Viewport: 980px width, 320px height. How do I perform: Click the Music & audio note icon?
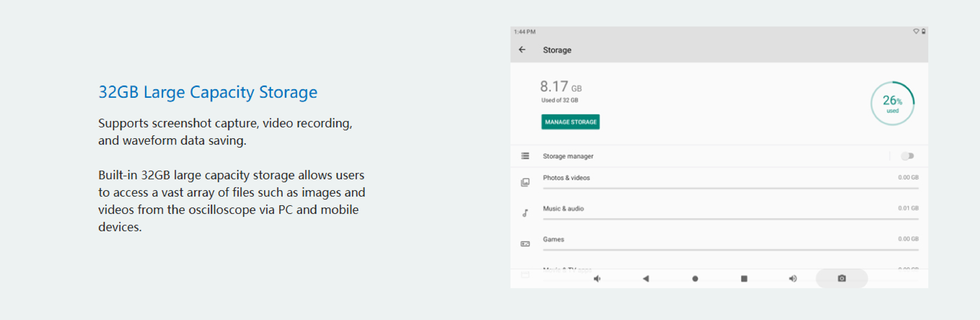pyautogui.click(x=525, y=213)
